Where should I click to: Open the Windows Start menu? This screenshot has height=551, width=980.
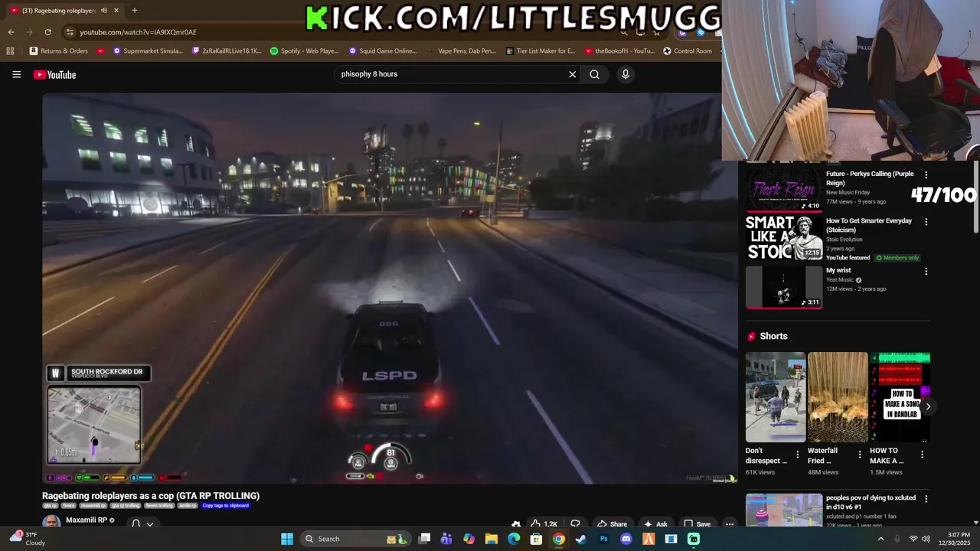coord(287,539)
